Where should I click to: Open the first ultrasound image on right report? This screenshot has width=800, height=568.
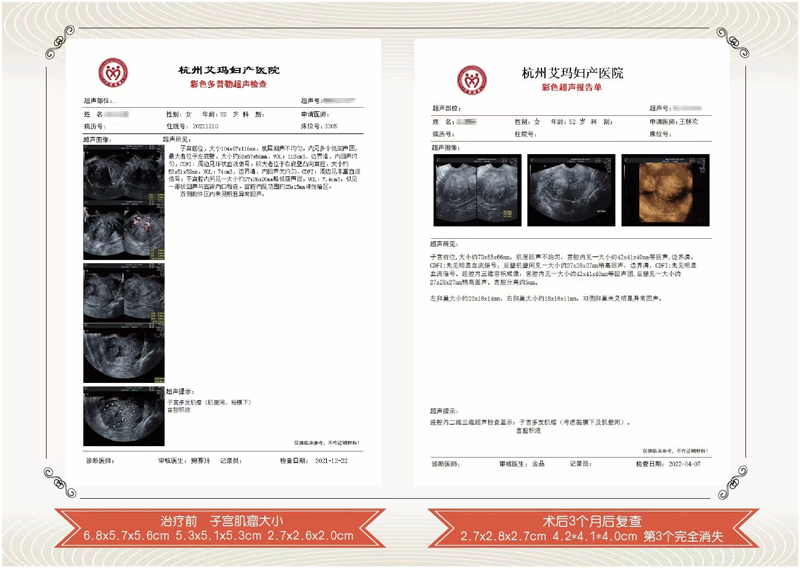pos(469,189)
